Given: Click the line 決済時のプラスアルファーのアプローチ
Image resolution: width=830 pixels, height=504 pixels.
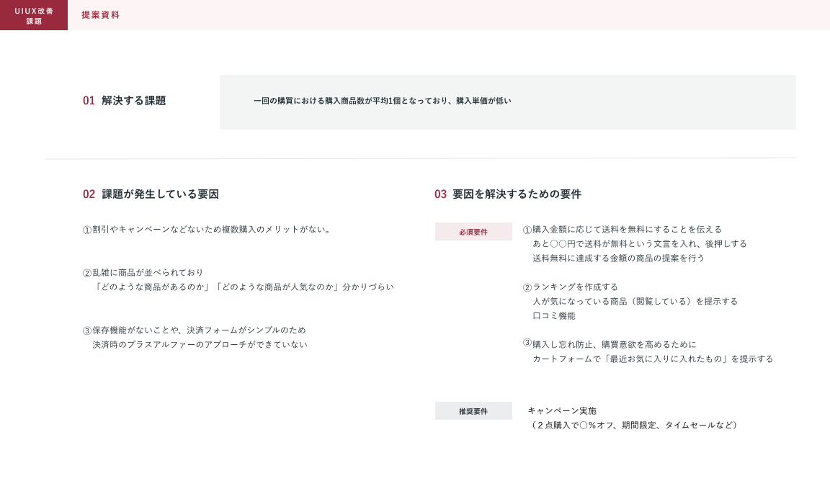Looking at the screenshot, I should pyautogui.click(x=200, y=345).
